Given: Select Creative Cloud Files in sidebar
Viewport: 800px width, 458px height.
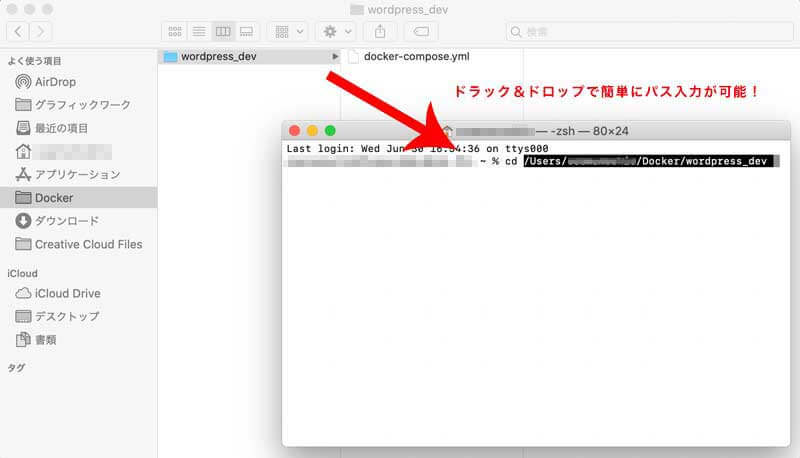Looking at the screenshot, I should click(x=88, y=244).
